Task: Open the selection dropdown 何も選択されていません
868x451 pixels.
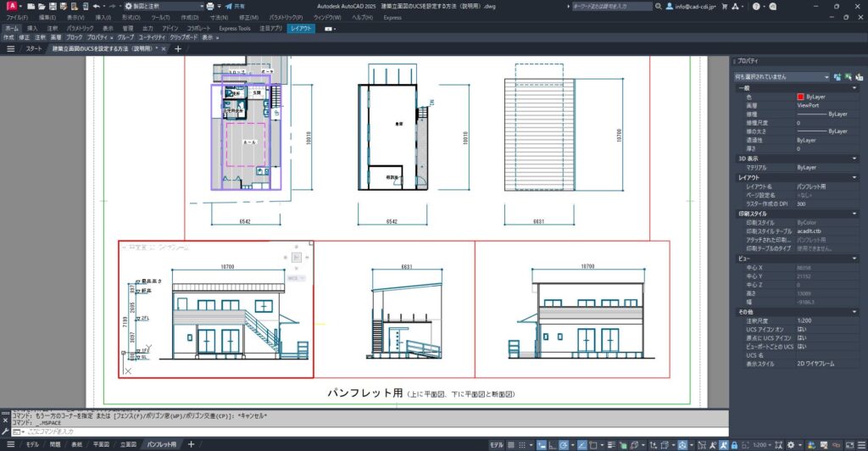Action: [782, 77]
